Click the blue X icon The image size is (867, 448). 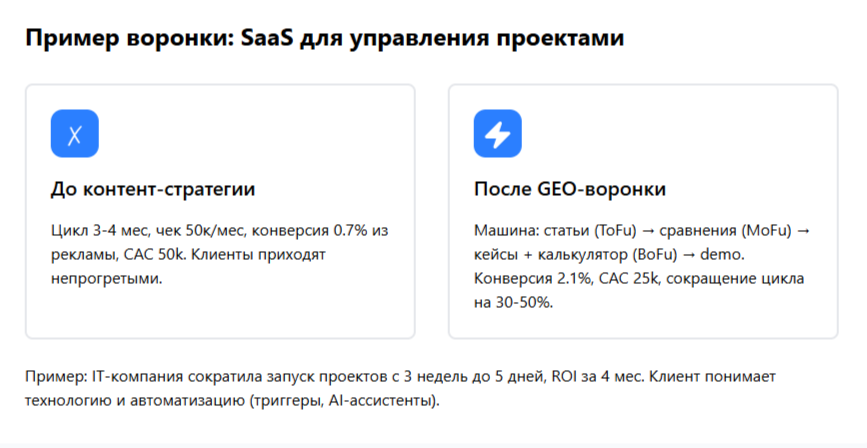point(75,134)
